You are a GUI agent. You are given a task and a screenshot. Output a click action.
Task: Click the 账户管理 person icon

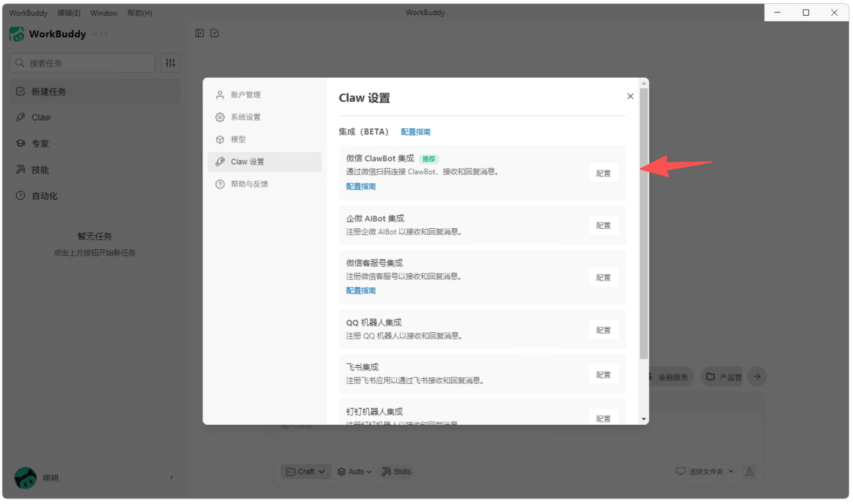point(220,95)
